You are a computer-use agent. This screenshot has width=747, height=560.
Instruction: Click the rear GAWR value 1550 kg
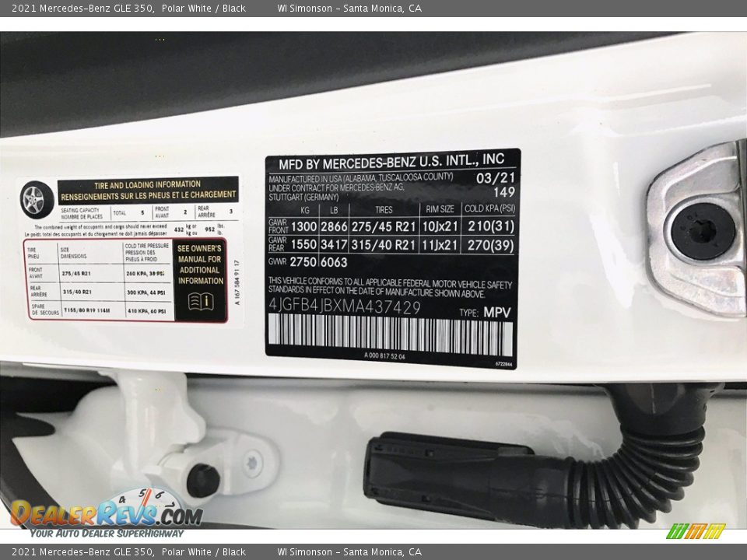tap(303, 245)
